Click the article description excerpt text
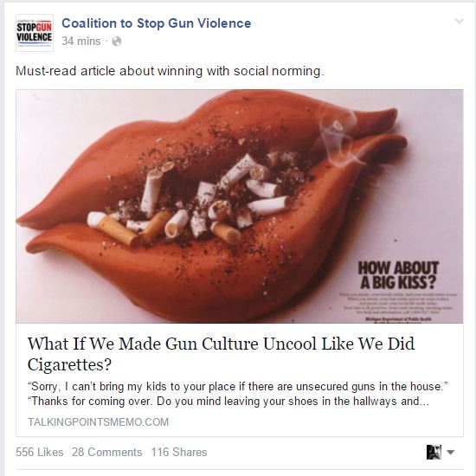 (x=238, y=394)
